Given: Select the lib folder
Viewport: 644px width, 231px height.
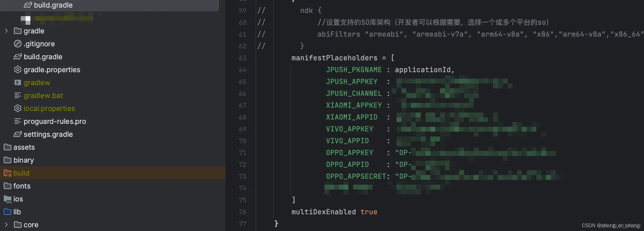Looking at the screenshot, I should (x=17, y=212).
